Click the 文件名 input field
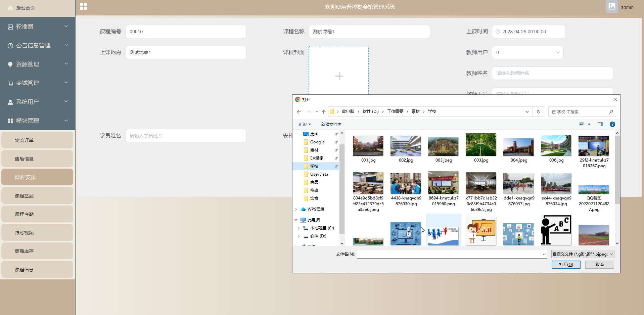The width and height of the screenshot is (644, 315). [450, 254]
